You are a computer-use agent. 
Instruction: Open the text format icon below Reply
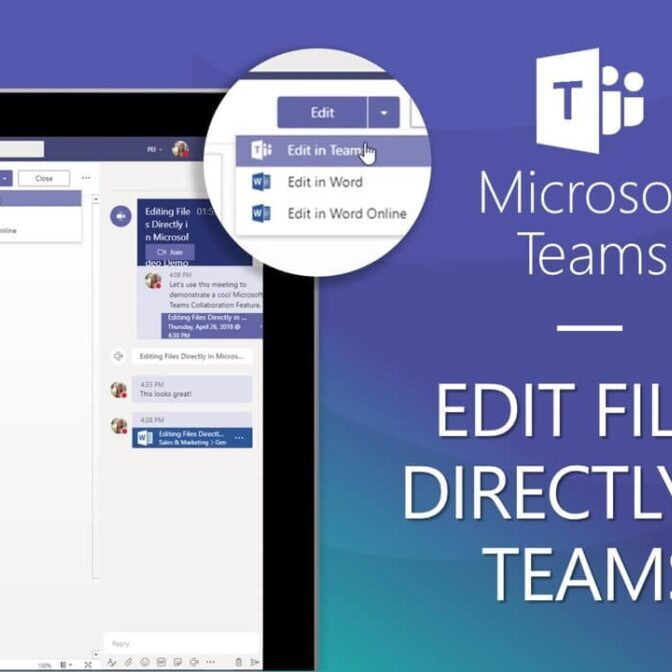[112, 662]
